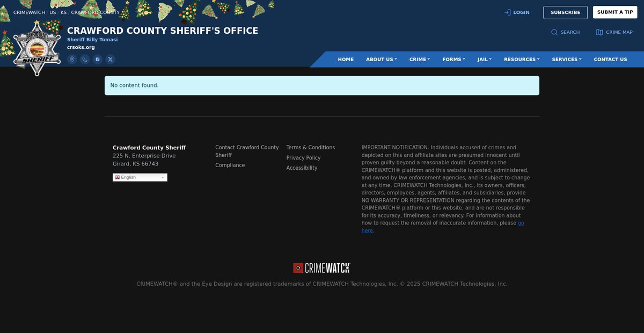644x333 pixels.
Task: Open the Accessibility footer link
Action: tap(302, 168)
